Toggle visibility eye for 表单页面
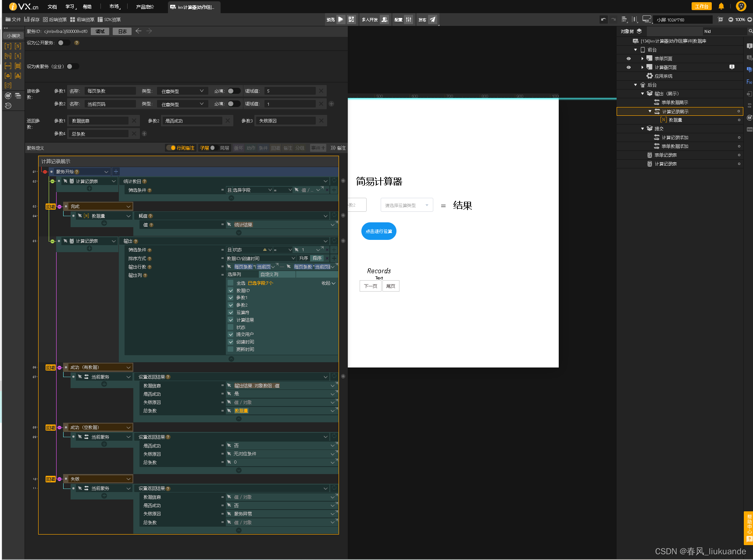 pyautogui.click(x=628, y=58)
